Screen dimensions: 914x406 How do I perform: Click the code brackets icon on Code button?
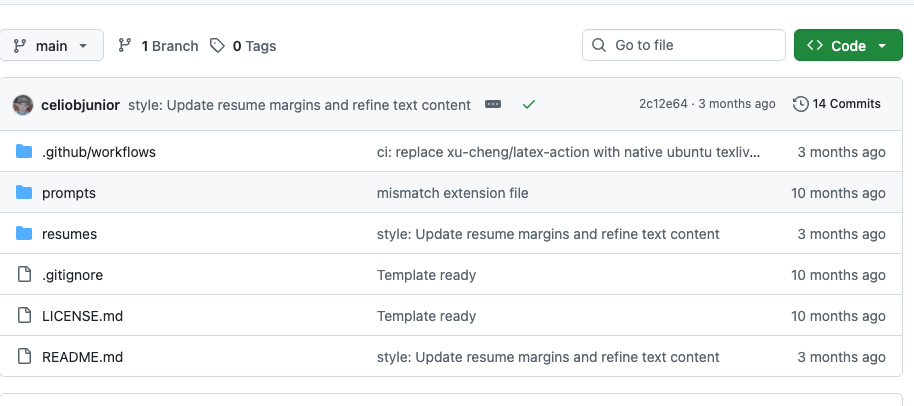point(815,45)
